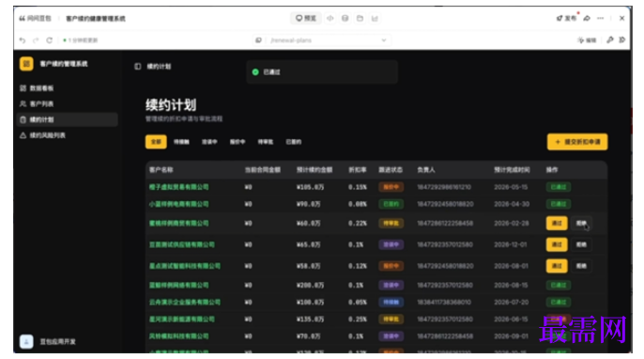Viewport: 644px width, 359px height.
Task: Toggle the right panel collapse icon
Action: pyautogui.click(x=622, y=39)
